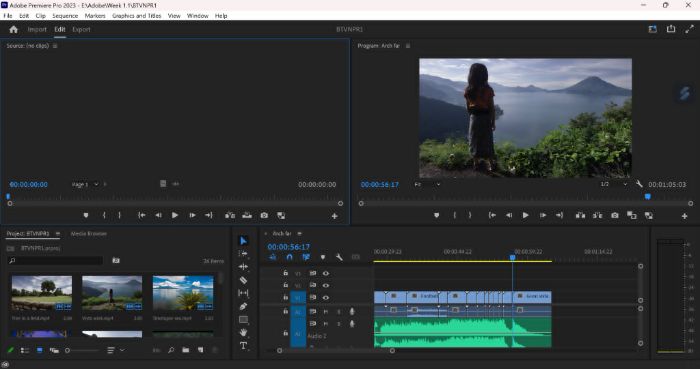Select the Hand tool
700x369 pixels.
(x=243, y=332)
